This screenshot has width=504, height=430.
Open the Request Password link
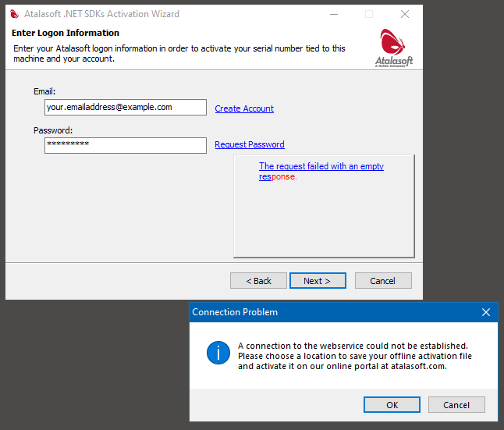tap(250, 144)
